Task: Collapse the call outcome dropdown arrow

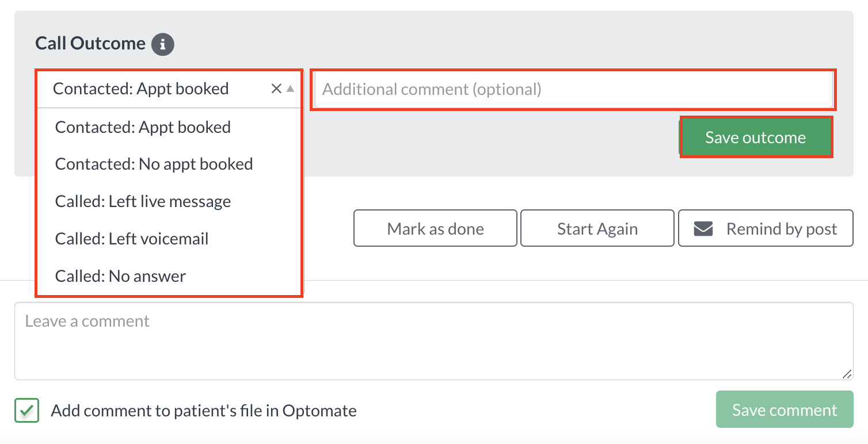Action: point(290,89)
